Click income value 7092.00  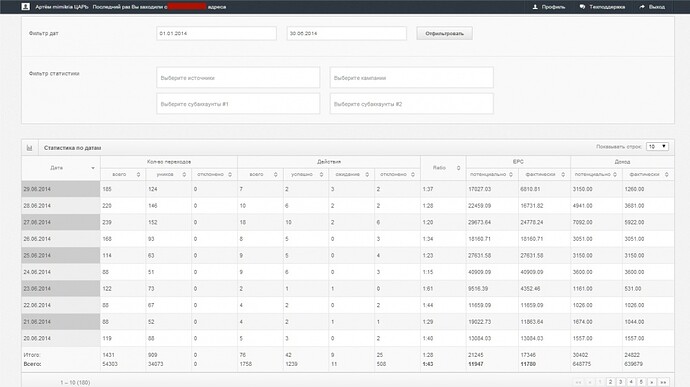pyautogui.click(x=583, y=222)
